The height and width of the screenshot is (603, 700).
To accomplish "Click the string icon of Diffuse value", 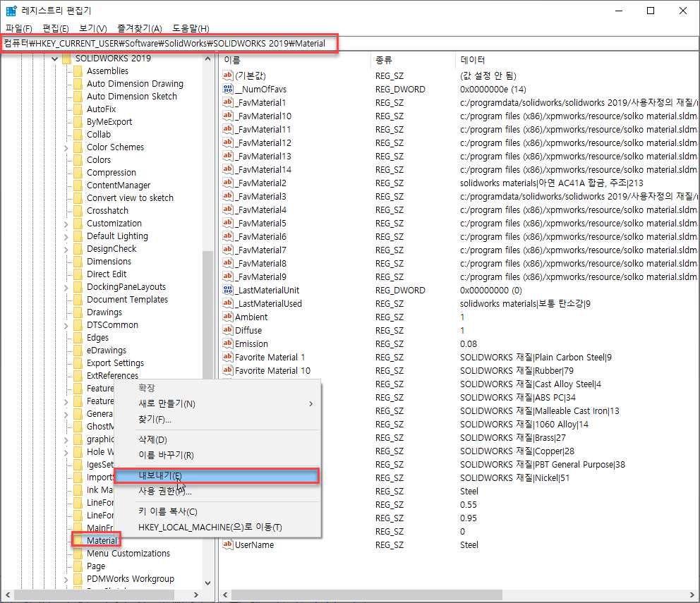I will 228,330.
